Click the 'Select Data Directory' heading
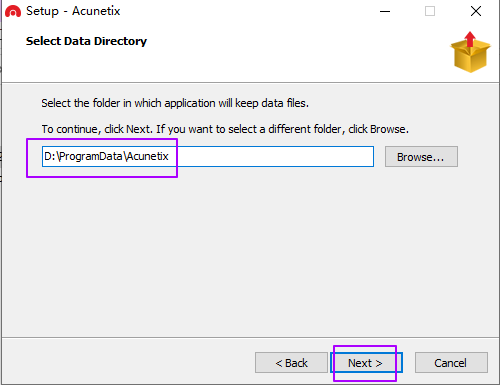The width and height of the screenshot is (500, 385). [86, 41]
